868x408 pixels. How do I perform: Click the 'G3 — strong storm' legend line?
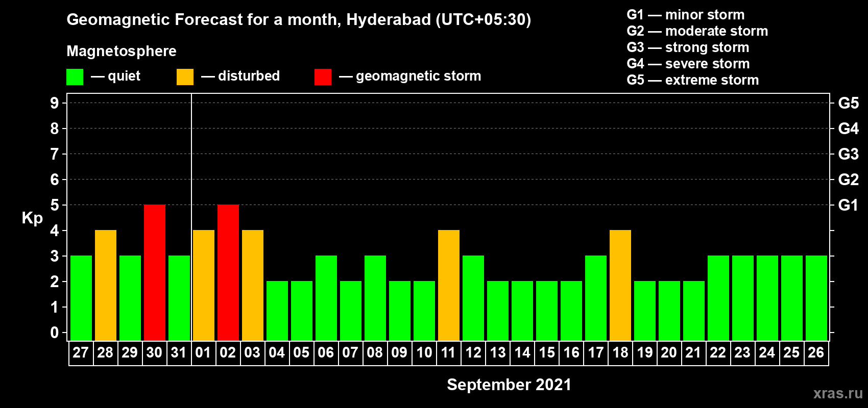coord(688,47)
